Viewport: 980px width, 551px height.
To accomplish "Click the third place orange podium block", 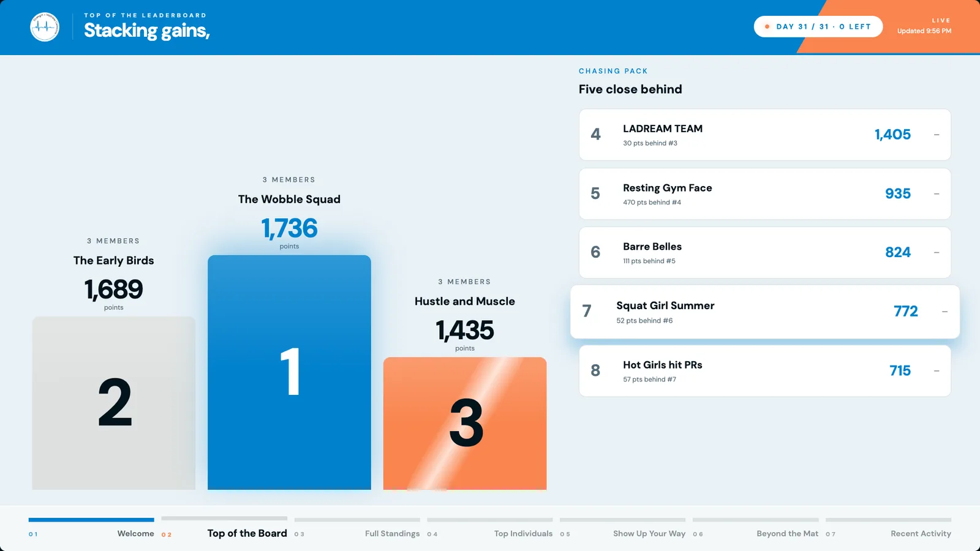I will point(465,424).
